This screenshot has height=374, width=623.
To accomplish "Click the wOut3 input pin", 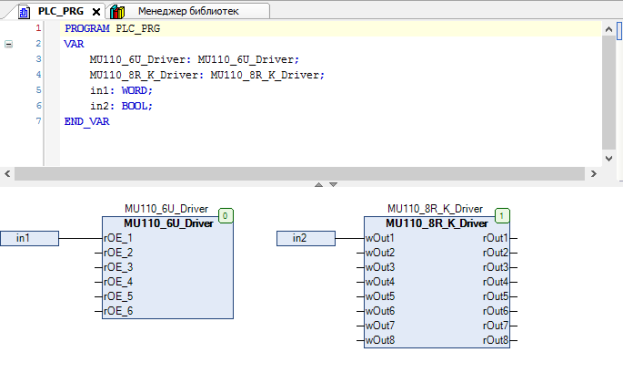I will point(380,267).
